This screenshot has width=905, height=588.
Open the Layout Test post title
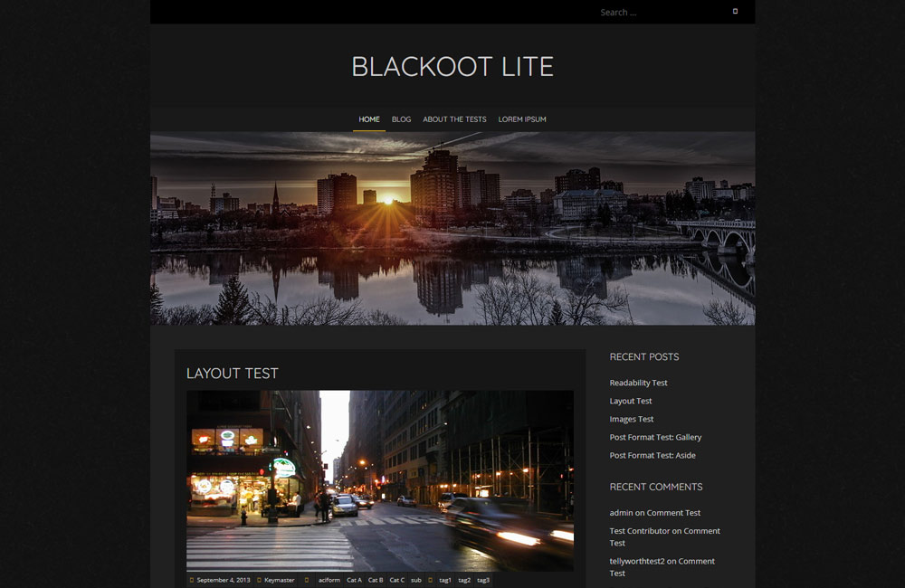pyautogui.click(x=233, y=374)
